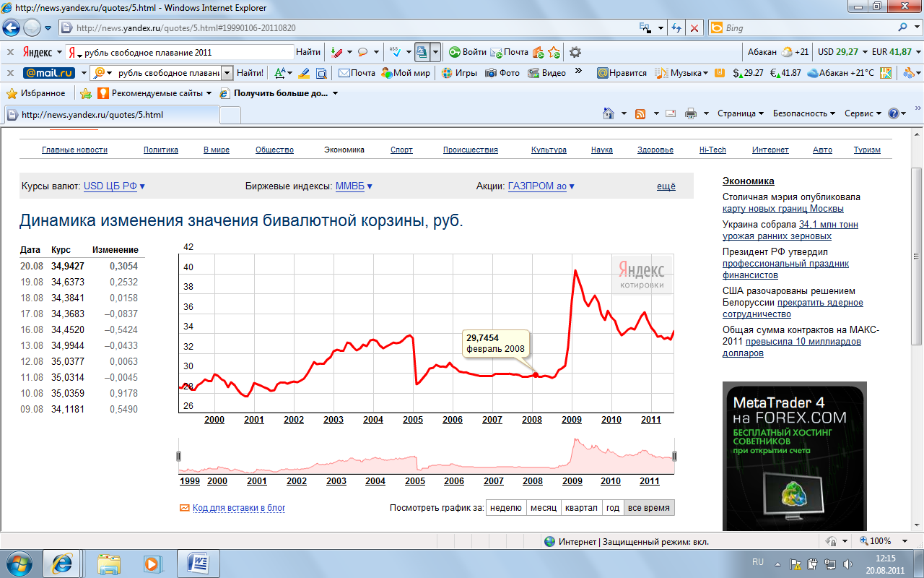
Task: Open Yandex bar settings gear icon
Action: tap(575, 52)
